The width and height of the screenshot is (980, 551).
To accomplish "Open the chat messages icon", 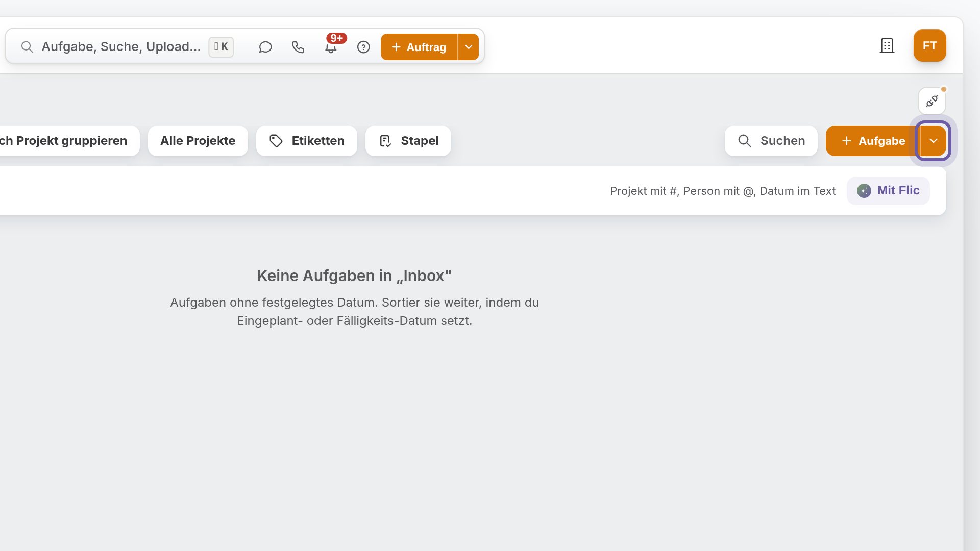I will pyautogui.click(x=265, y=47).
